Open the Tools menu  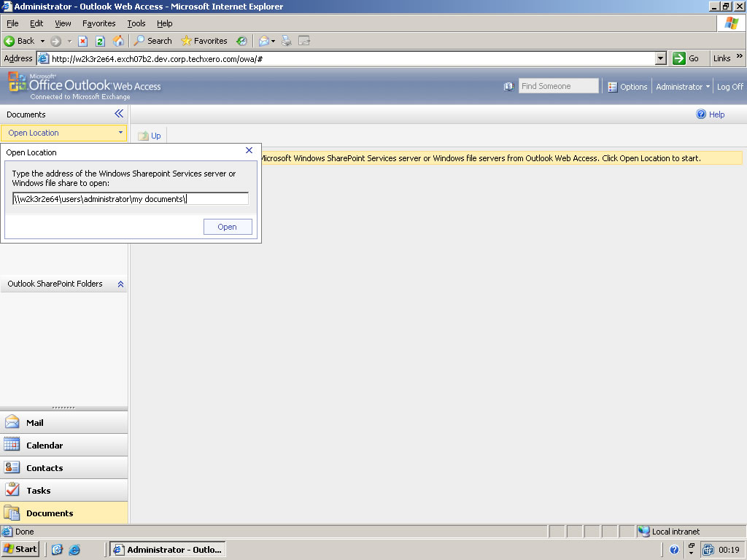point(136,23)
